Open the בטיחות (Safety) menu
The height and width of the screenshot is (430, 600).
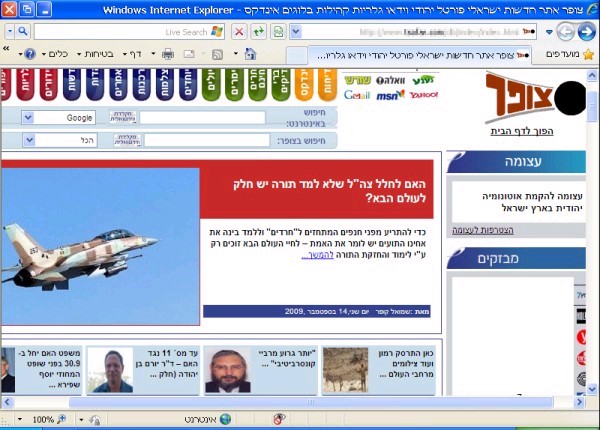97,54
